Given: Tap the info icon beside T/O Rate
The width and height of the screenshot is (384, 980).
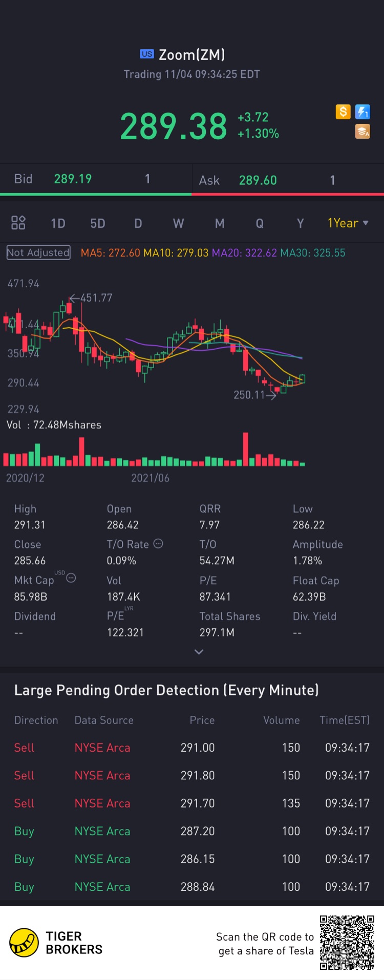Looking at the screenshot, I should [158, 544].
